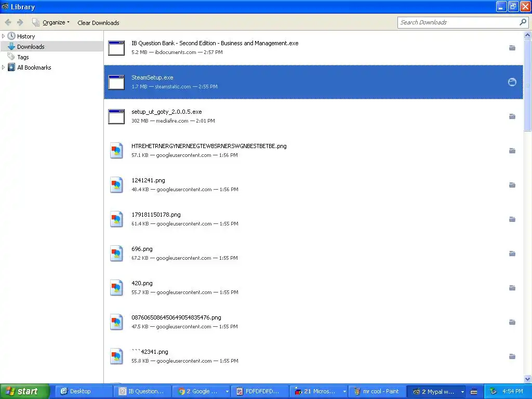532x399 pixels.
Task: Open containing folder for HTREHETRNERGYNERNEEGTEWBSRNERSWGNBESTBETBE.png
Action: (x=512, y=151)
